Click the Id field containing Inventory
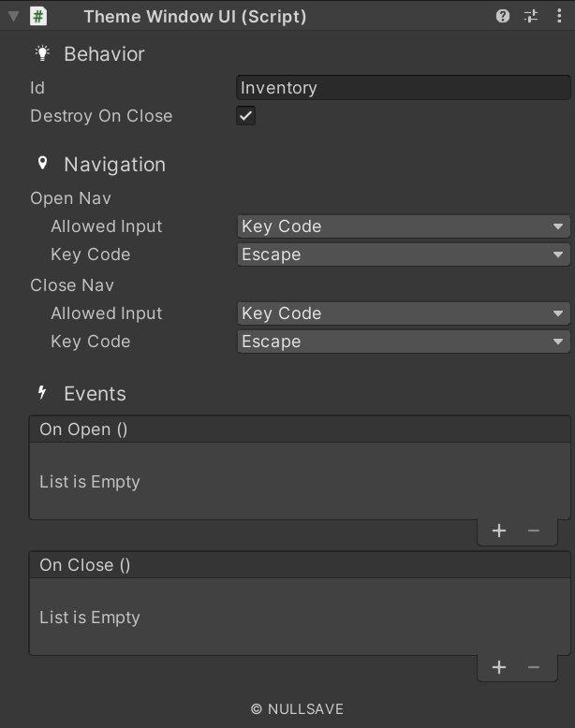Screen dimensions: 575x728 (404, 88)
